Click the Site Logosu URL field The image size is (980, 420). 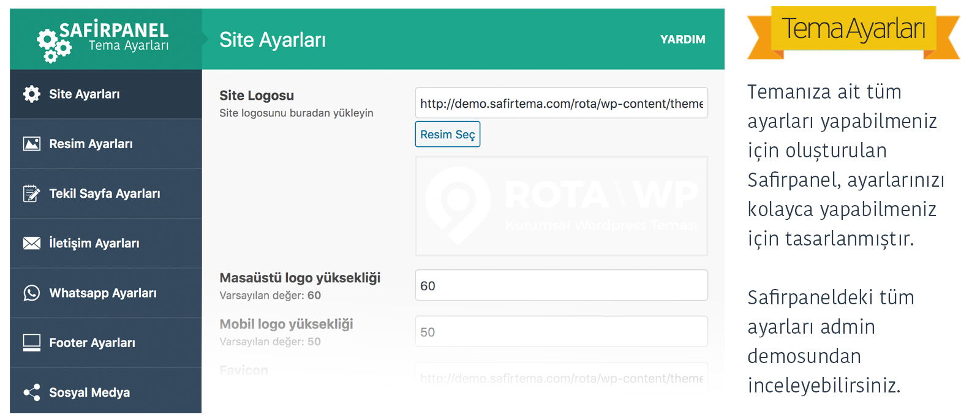562,103
